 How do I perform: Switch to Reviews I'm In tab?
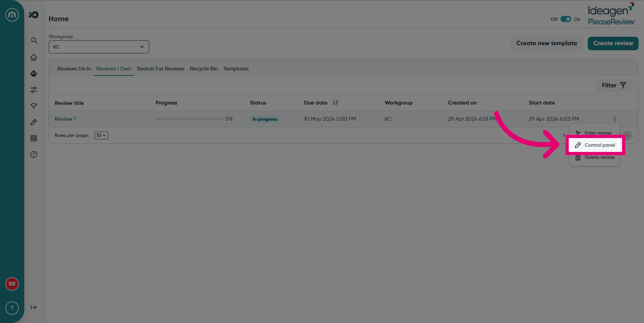click(x=74, y=69)
